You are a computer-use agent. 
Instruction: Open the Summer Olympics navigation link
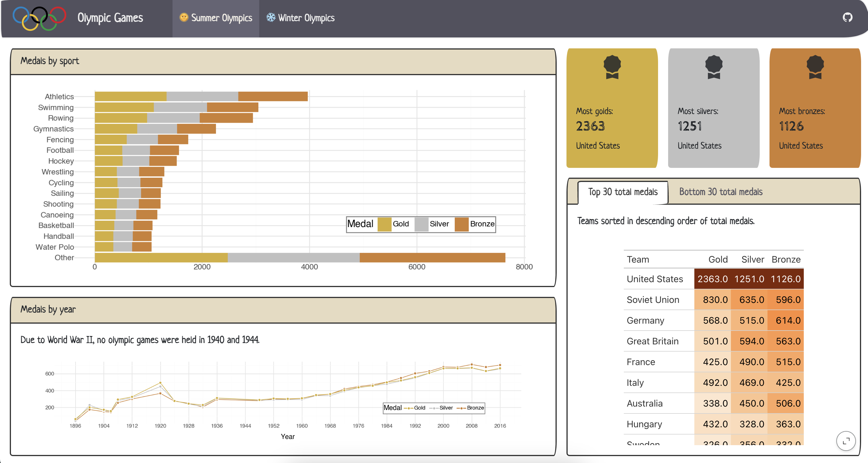pos(216,18)
